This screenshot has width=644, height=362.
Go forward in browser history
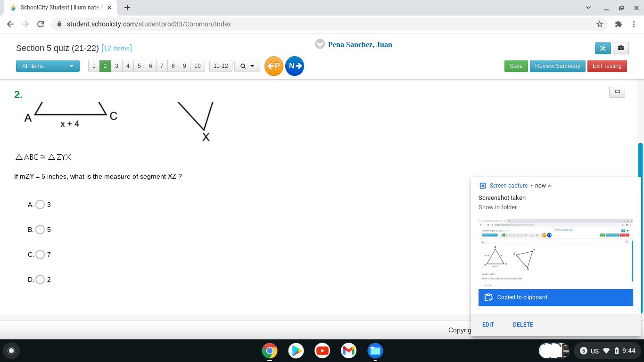[x=25, y=24]
